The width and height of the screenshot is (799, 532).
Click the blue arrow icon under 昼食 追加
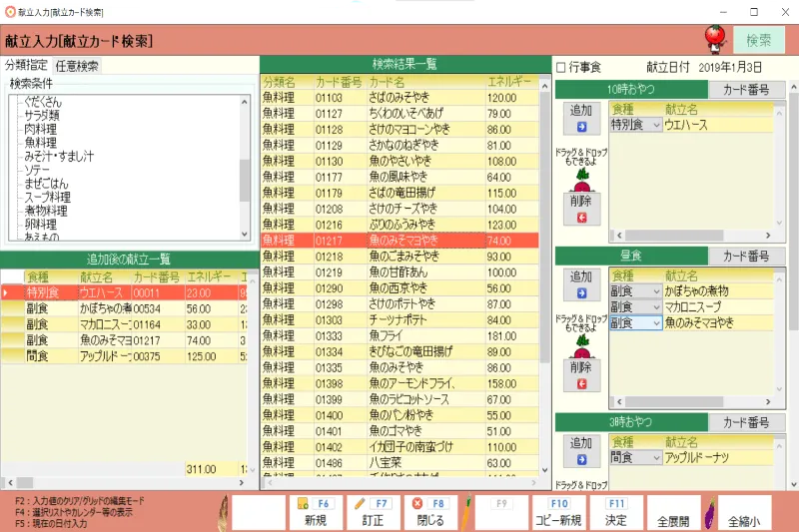coord(580,294)
